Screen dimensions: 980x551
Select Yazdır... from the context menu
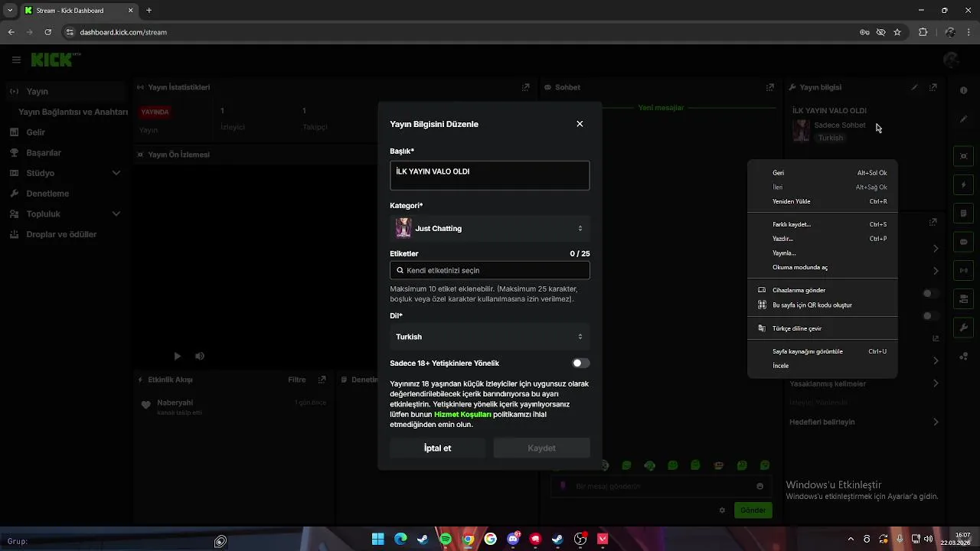pos(822,239)
